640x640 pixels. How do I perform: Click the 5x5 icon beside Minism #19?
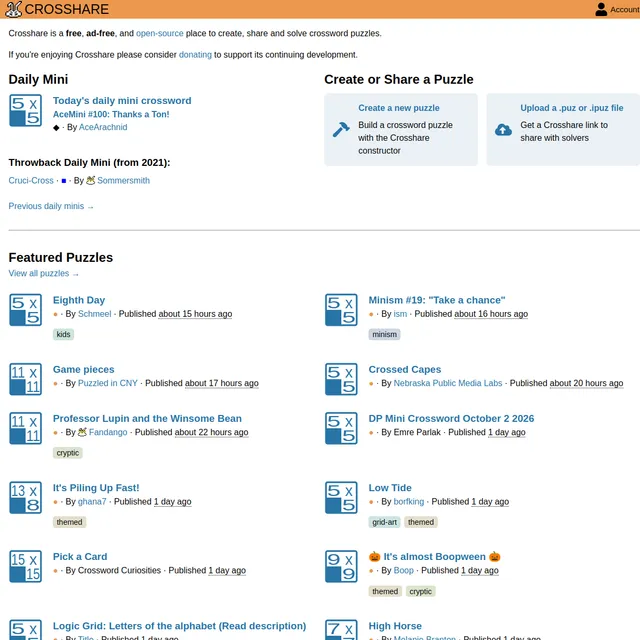(x=341, y=310)
